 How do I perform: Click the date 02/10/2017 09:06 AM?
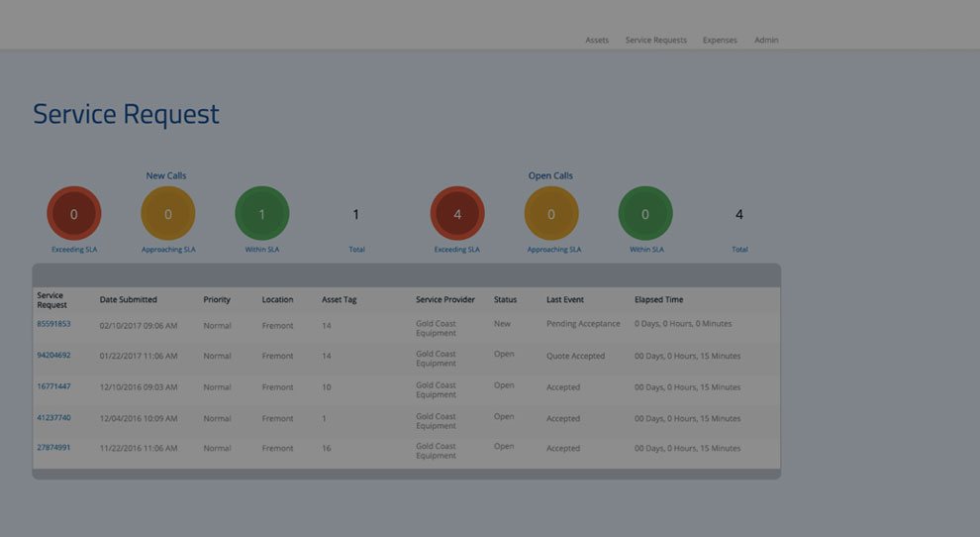point(139,326)
